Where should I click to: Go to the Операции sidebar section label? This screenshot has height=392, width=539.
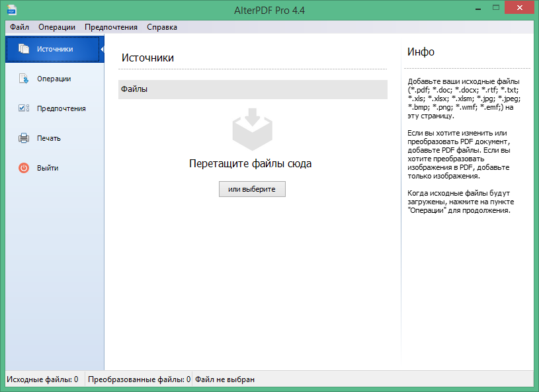click(54, 79)
